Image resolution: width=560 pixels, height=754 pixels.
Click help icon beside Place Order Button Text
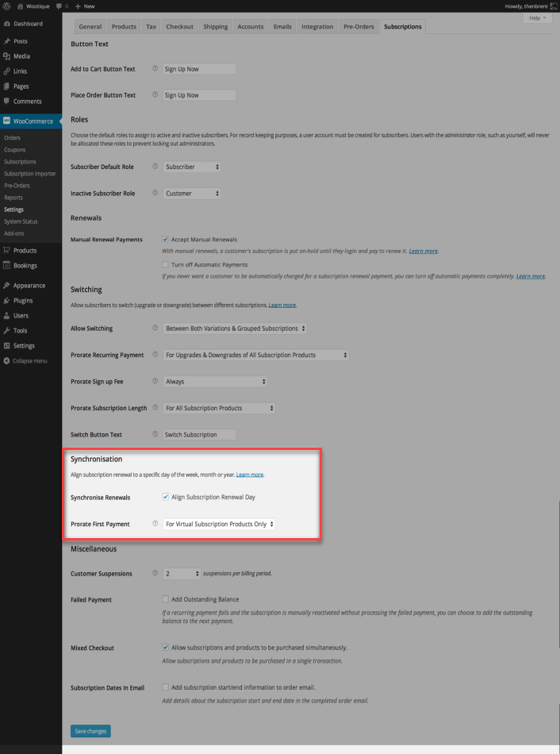pyautogui.click(x=155, y=94)
